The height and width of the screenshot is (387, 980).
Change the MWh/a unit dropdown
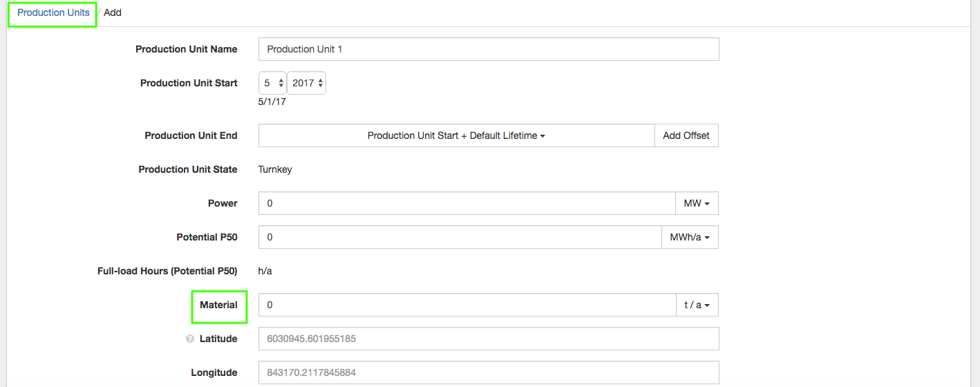[690, 237]
